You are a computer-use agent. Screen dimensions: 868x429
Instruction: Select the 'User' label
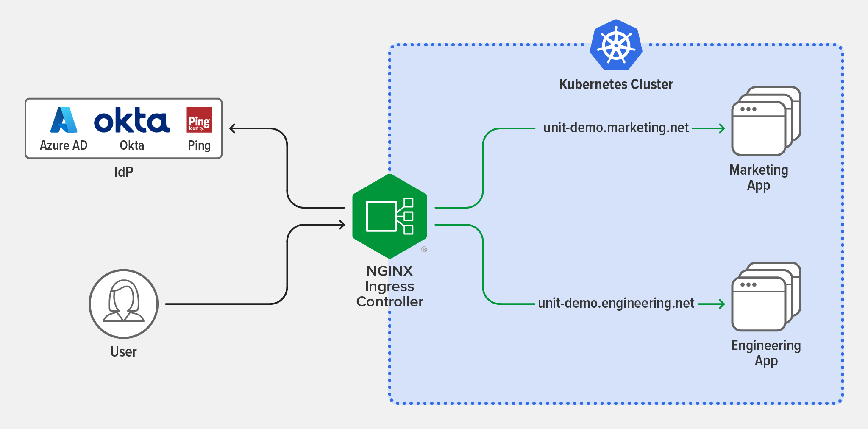coord(123,352)
